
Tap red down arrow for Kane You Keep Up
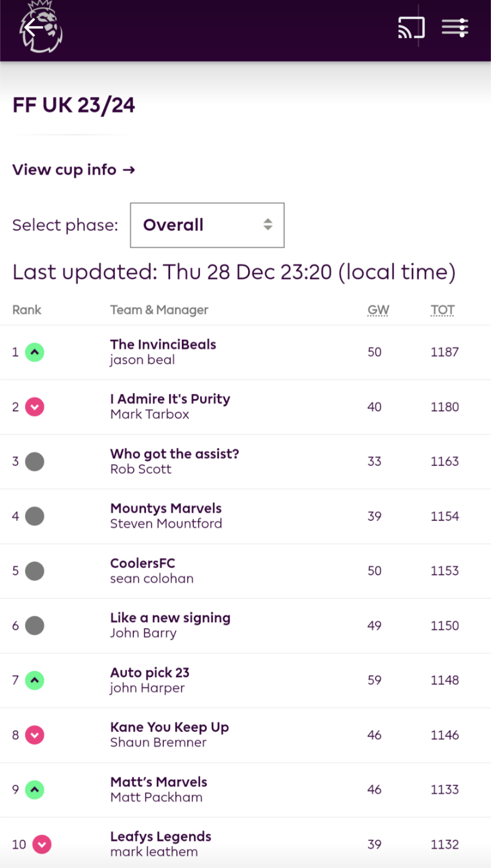coord(35,735)
